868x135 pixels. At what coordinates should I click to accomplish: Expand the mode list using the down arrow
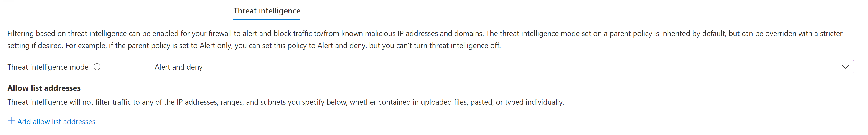tap(845, 67)
